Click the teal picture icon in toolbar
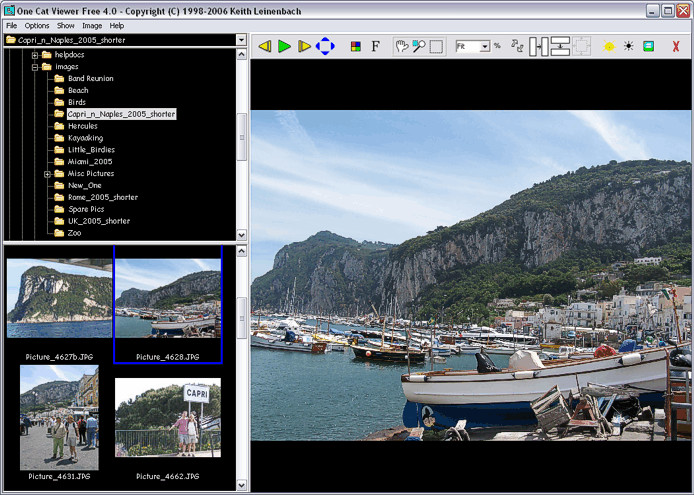Screen dimensions: 694x495 click(x=648, y=46)
